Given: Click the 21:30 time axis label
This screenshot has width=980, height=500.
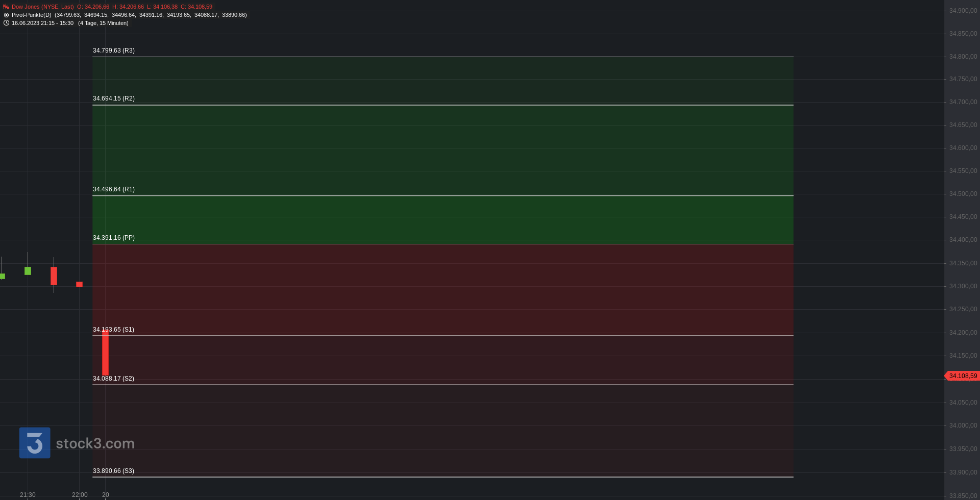Looking at the screenshot, I should (28, 495).
